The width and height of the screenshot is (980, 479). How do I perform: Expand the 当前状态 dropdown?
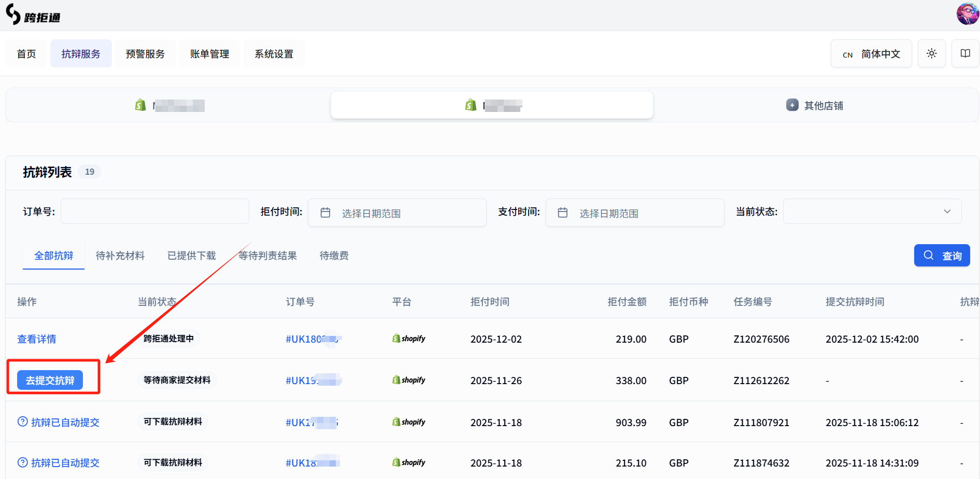click(872, 212)
